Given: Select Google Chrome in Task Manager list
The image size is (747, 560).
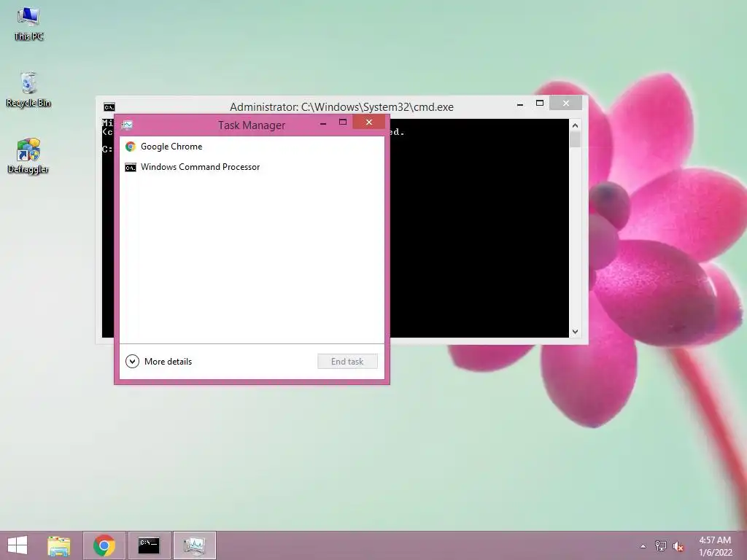Looking at the screenshot, I should click(252, 147).
